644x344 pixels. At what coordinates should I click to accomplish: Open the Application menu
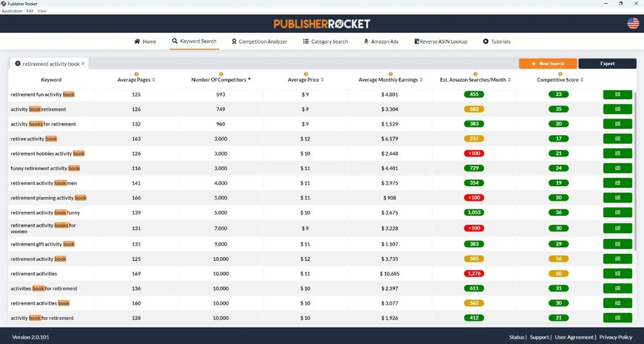click(x=12, y=11)
